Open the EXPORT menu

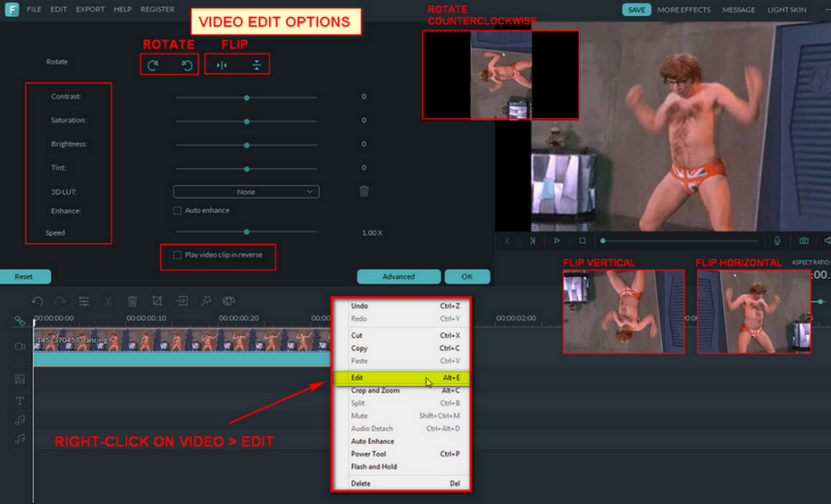pyautogui.click(x=90, y=9)
